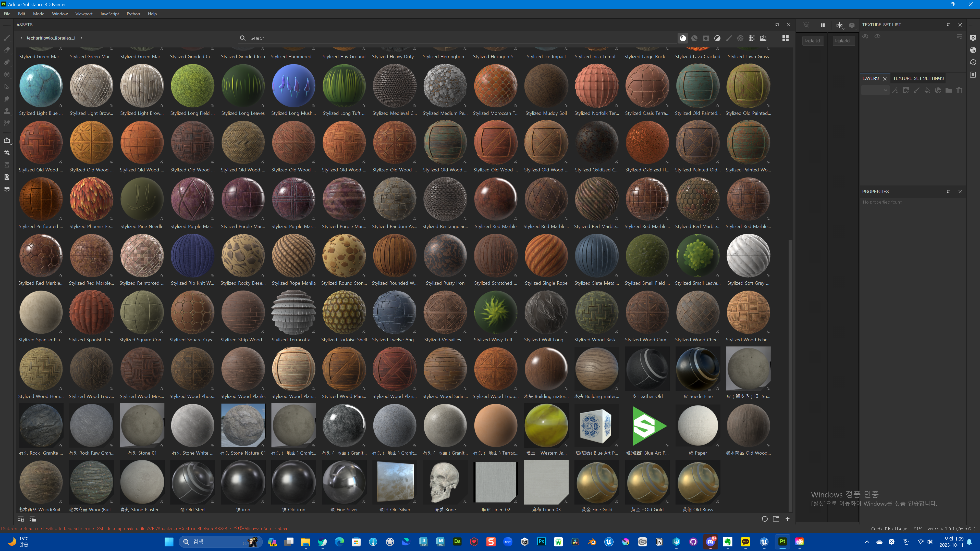Expand the techartflowio_libraries_1 path chevron
Screen dimensions: 980x551
[x=81, y=38]
